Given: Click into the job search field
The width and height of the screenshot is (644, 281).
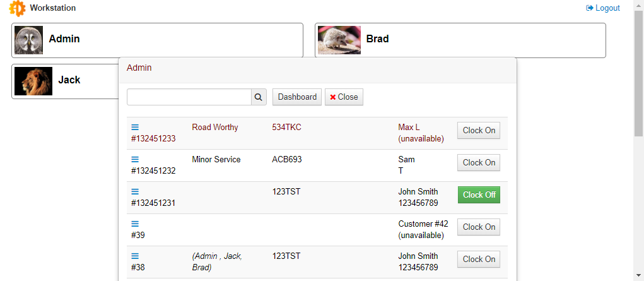Looking at the screenshot, I should point(189,97).
